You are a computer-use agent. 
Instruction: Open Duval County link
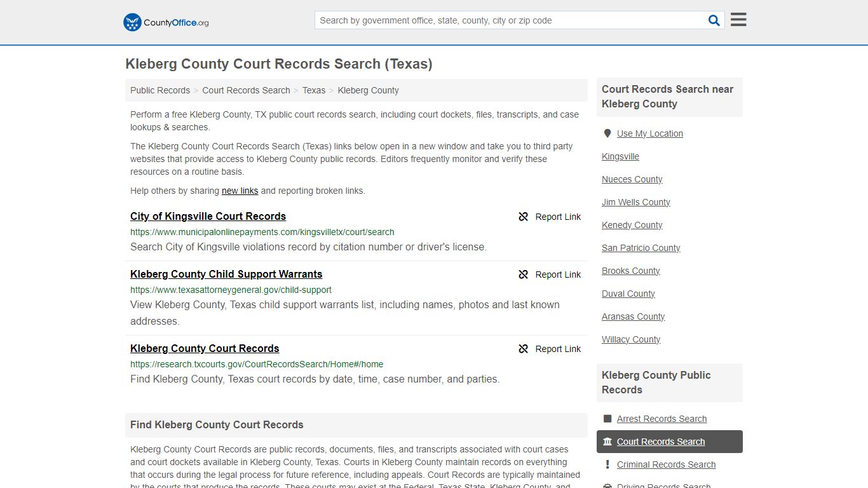click(x=628, y=294)
